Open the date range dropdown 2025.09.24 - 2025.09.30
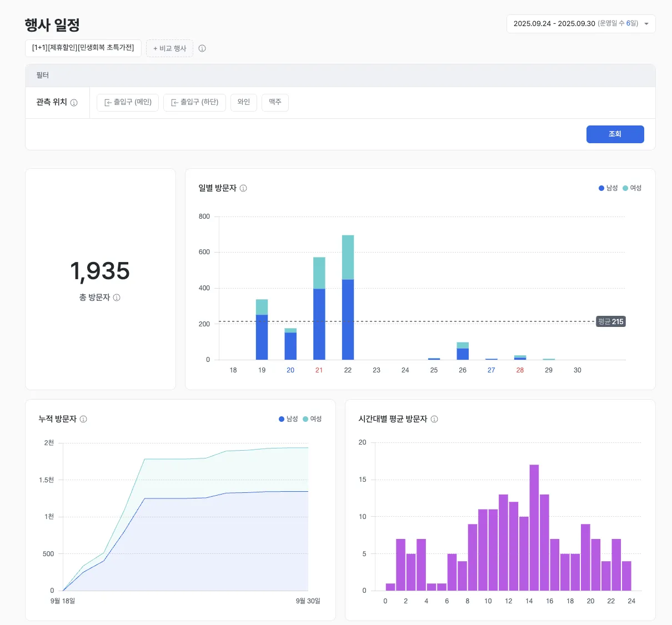672x625 pixels. tap(581, 24)
